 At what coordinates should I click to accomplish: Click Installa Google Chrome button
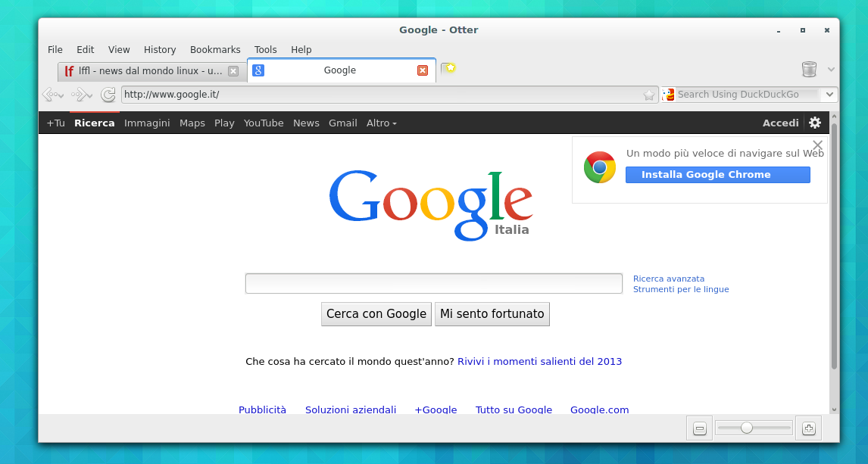(x=717, y=175)
